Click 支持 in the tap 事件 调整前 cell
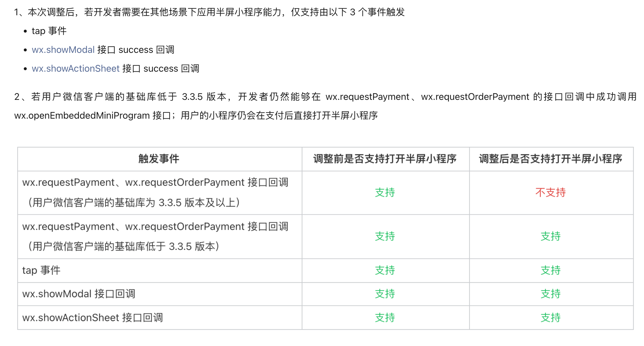The width and height of the screenshot is (644, 346). pyautogui.click(x=385, y=270)
